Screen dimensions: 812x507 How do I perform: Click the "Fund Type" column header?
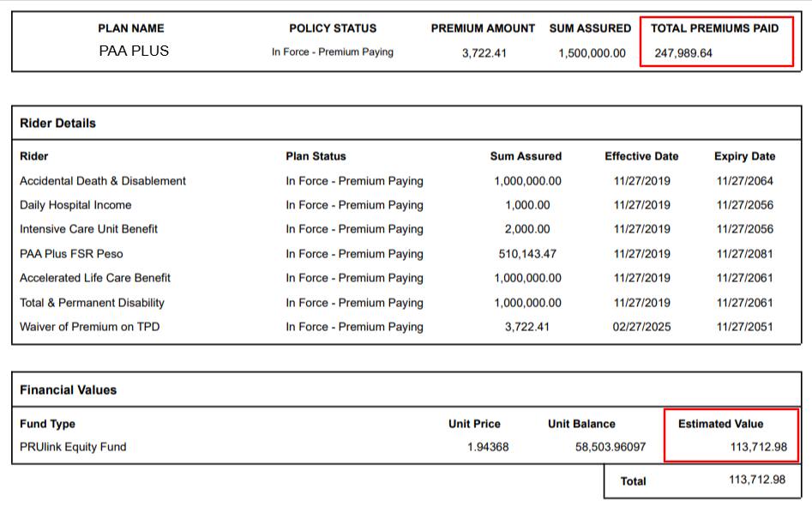[48, 424]
